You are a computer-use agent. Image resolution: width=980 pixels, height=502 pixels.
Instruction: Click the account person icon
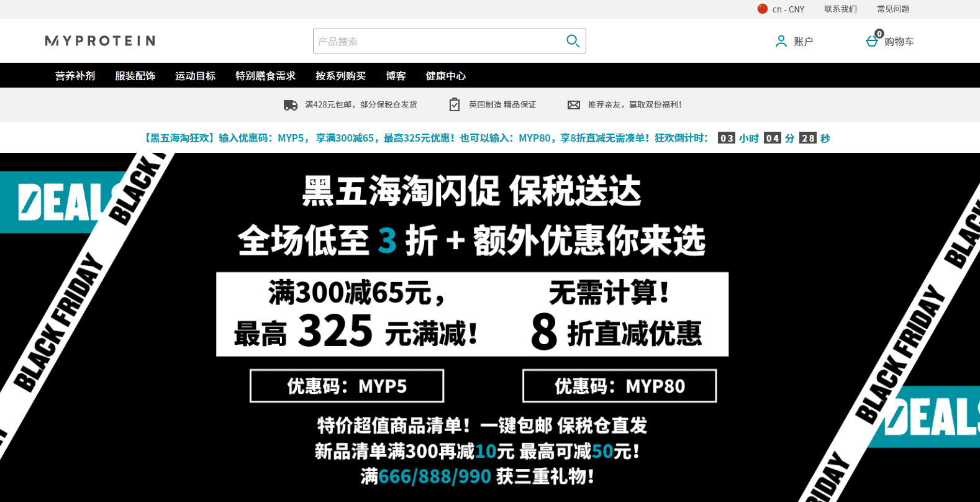pos(781,42)
